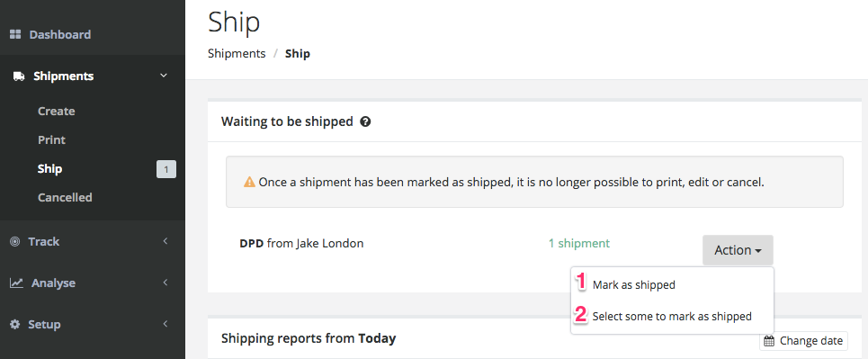Image resolution: width=868 pixels, height=359 pixels.
Task: Click calendar icon on Change date
Action: (x=769, y=341)
